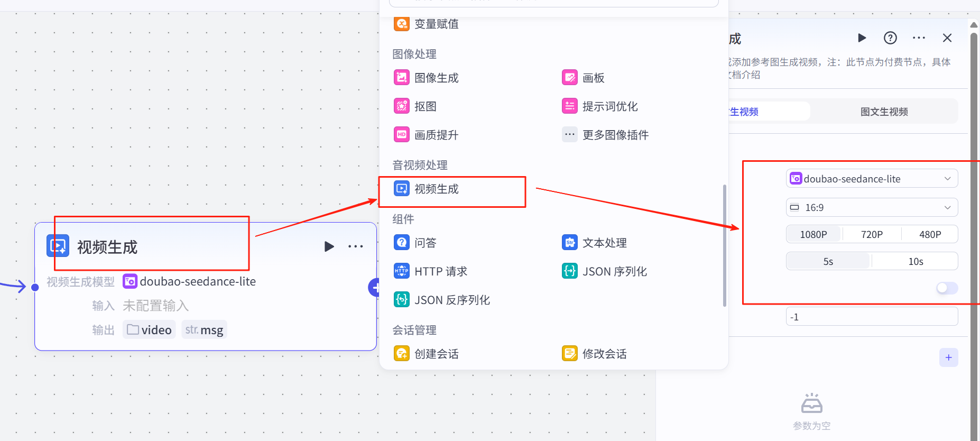Image resolution: width=980 pixels, height=441 pixels.
Task: Click the 未配置输入 text on the node
Action: click(155, 306)
